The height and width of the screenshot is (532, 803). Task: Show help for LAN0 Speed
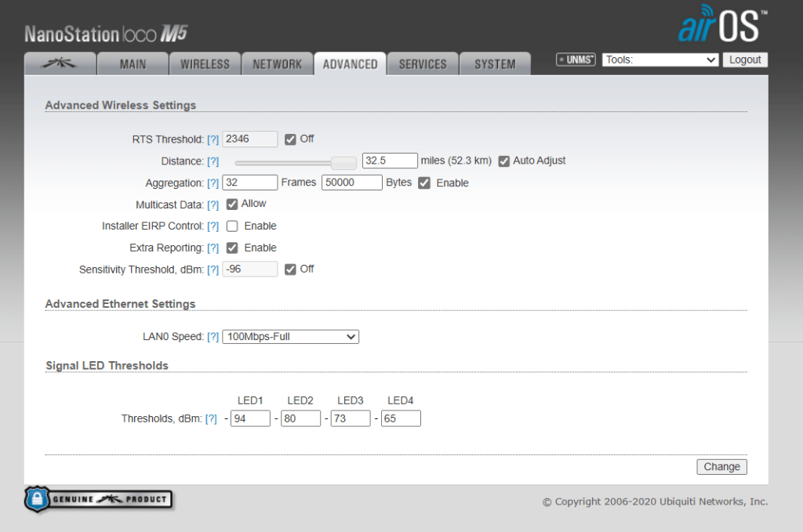click(213, 337)
